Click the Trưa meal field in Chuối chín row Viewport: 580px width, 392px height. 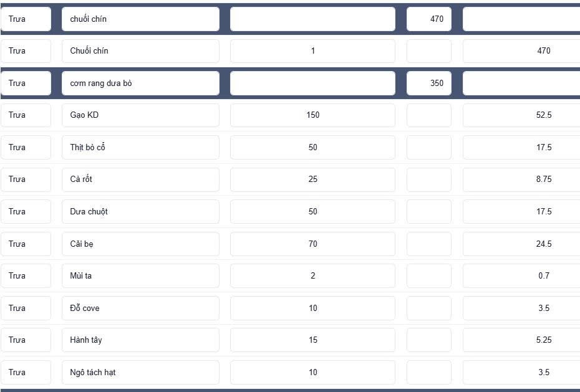click(x=26, y=51)
